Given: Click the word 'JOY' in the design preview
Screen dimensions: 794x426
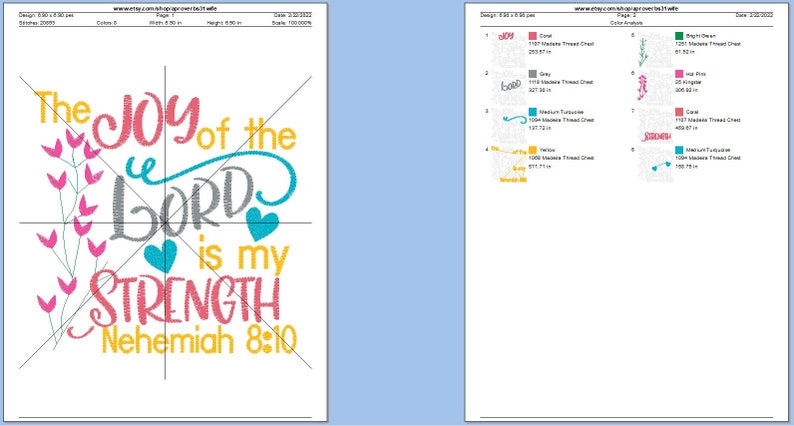Looking at the screenshot, I should [145, 121].
